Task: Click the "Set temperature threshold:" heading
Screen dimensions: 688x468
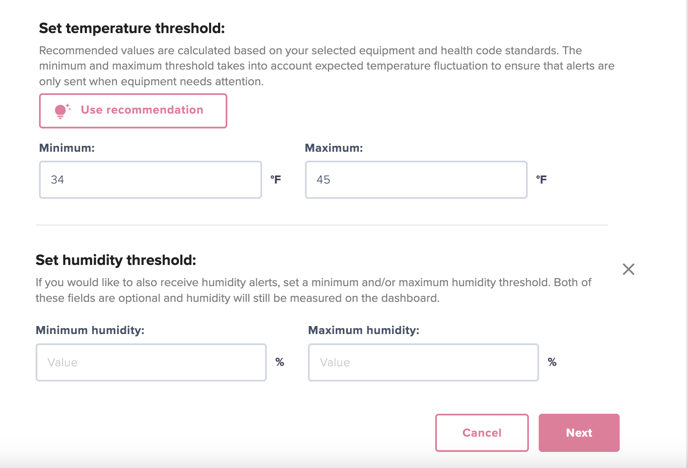Action: pos(132,28)
